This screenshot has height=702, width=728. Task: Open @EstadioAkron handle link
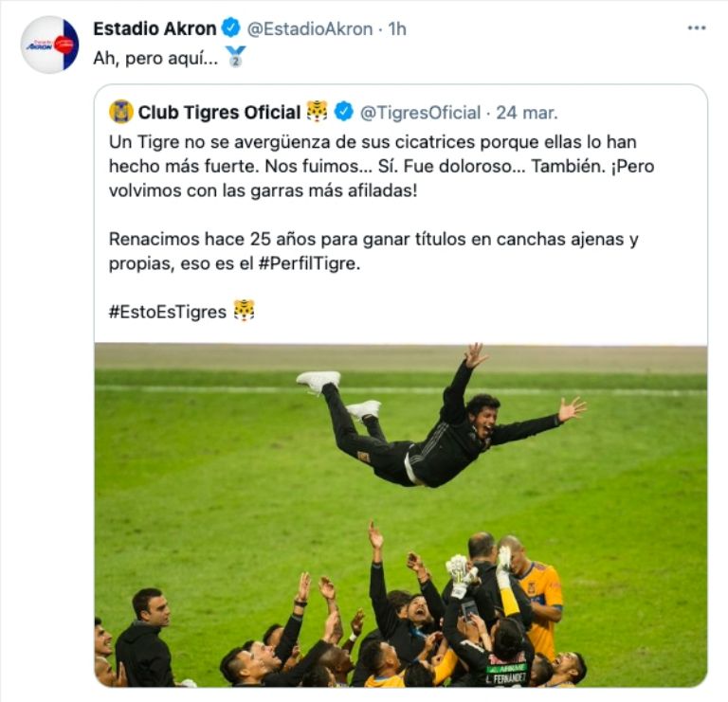tap(310, 28)
